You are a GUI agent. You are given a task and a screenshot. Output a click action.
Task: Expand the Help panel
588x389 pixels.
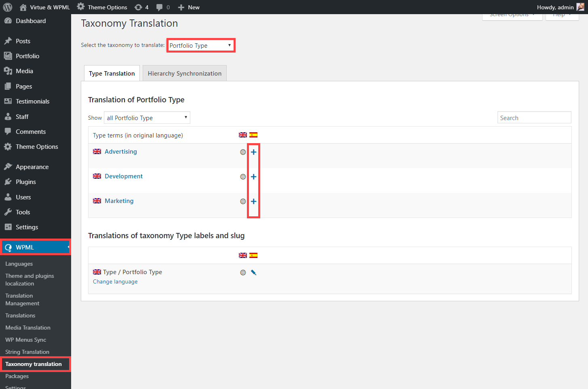(562, 15)
